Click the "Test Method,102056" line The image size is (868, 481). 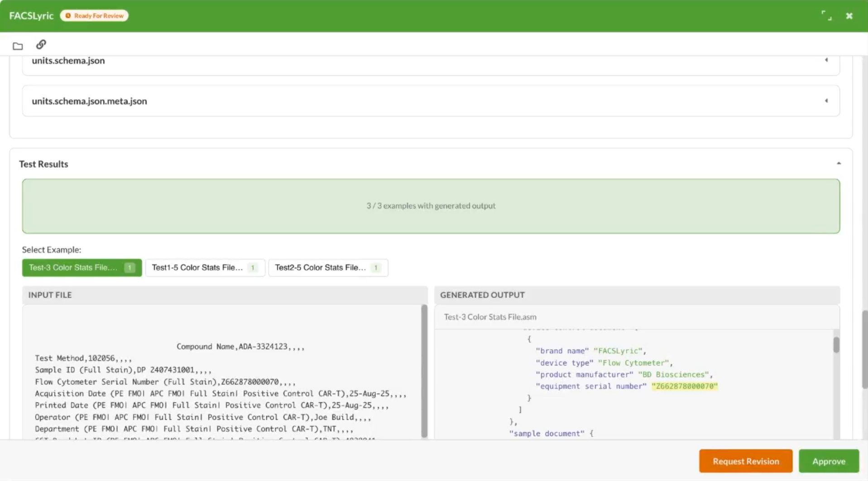point(83,358)
